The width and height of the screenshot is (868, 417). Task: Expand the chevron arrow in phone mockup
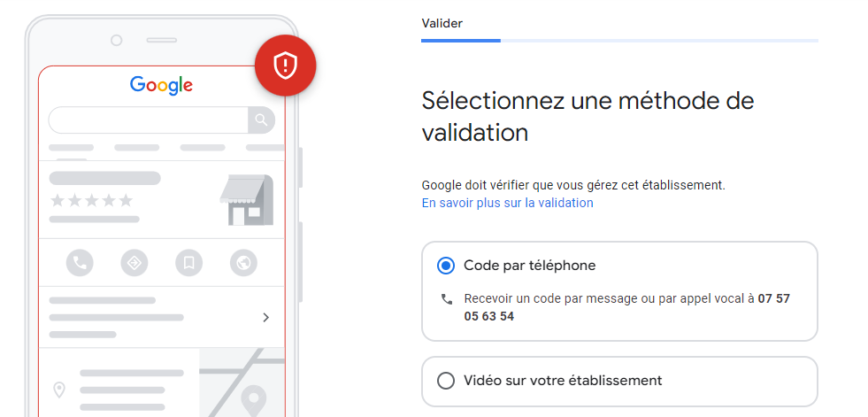[x=265, y=317]
